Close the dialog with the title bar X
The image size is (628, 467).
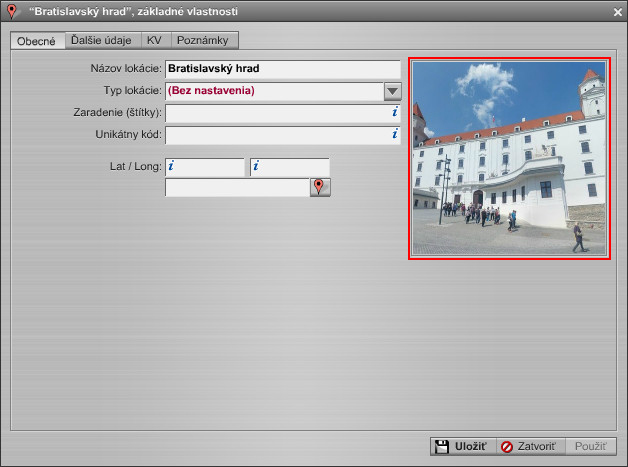pyautogui.click(x=617, y=12)
